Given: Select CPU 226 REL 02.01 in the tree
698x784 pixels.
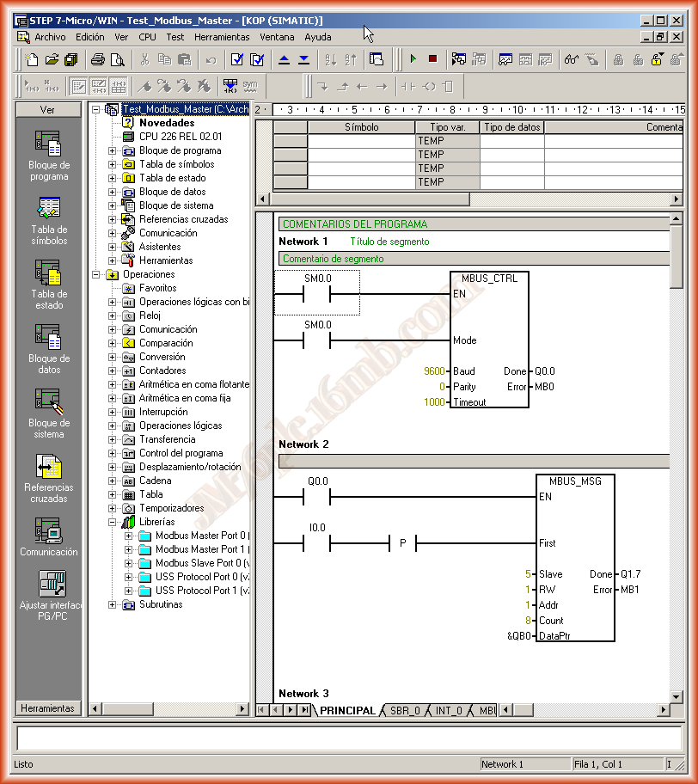Looking at the screenshot, I should pyautogui.click(x=180, y=137).
